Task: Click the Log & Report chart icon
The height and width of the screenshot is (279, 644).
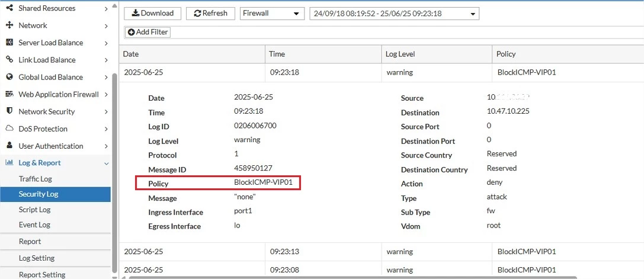Action: click(x=9, y=163)
